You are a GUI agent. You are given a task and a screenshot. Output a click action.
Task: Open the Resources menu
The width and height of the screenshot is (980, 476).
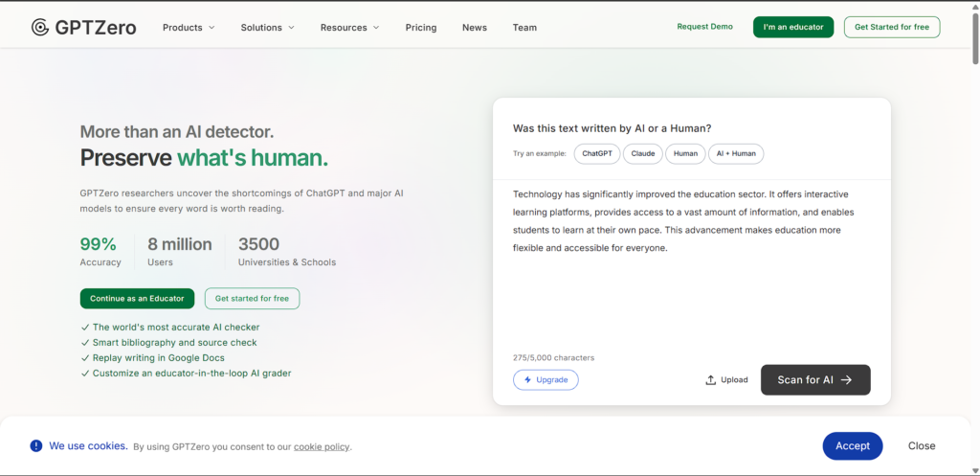[350, 28]
